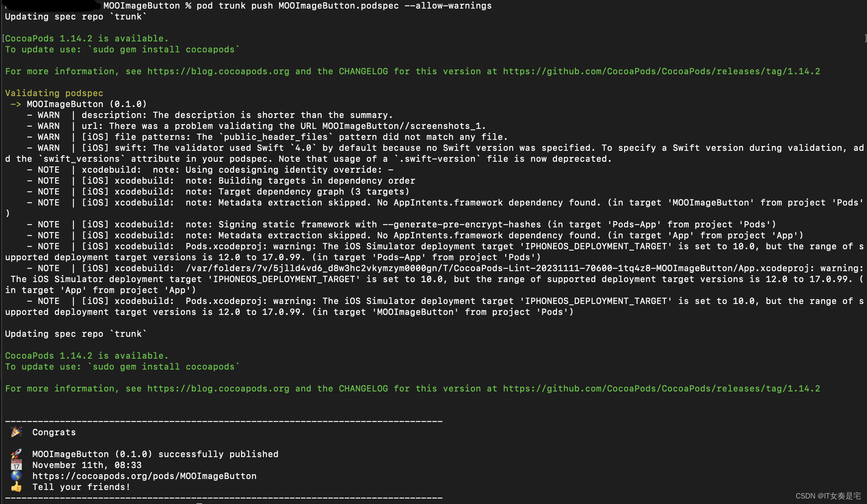Click the 'Validating podspec' heading
This screenshot has height=504, width=867.
54,93
